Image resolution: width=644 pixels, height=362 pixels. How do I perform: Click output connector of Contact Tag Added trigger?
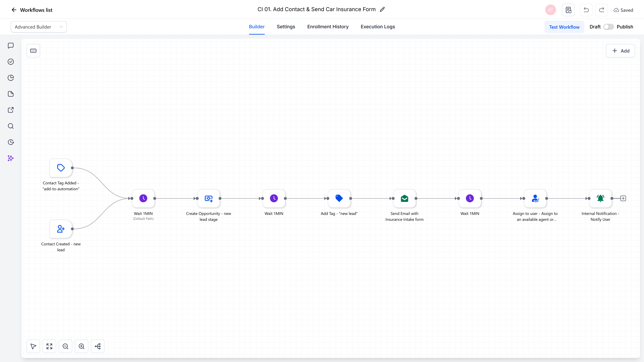tap(72, 168)
